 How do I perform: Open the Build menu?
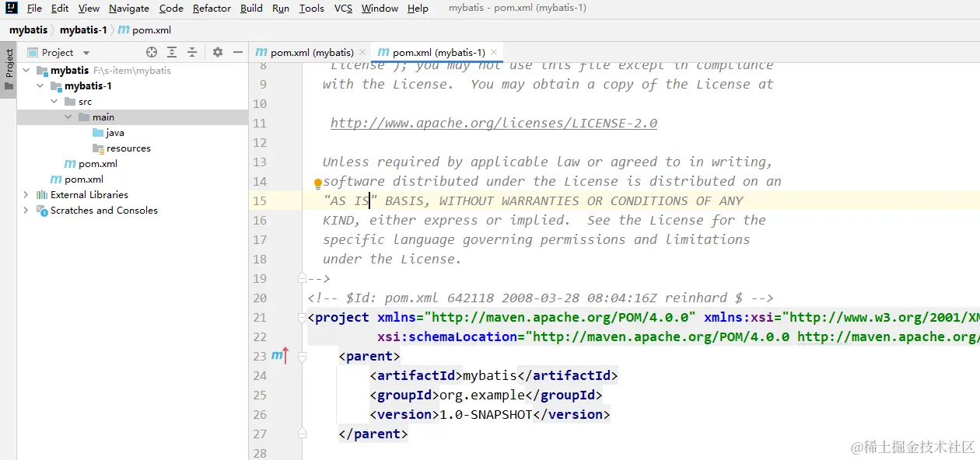click(251, 9)
